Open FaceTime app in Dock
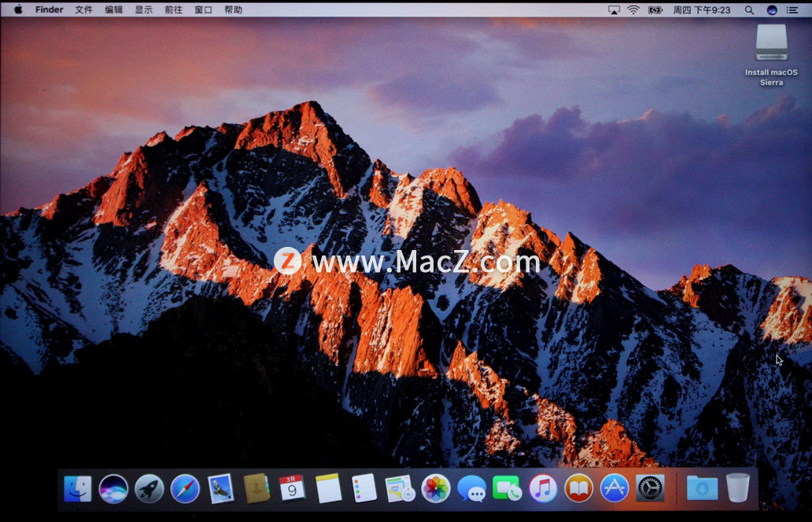This screenshot has width=812, height=522. pyautogui.click(x=507, y=489)
